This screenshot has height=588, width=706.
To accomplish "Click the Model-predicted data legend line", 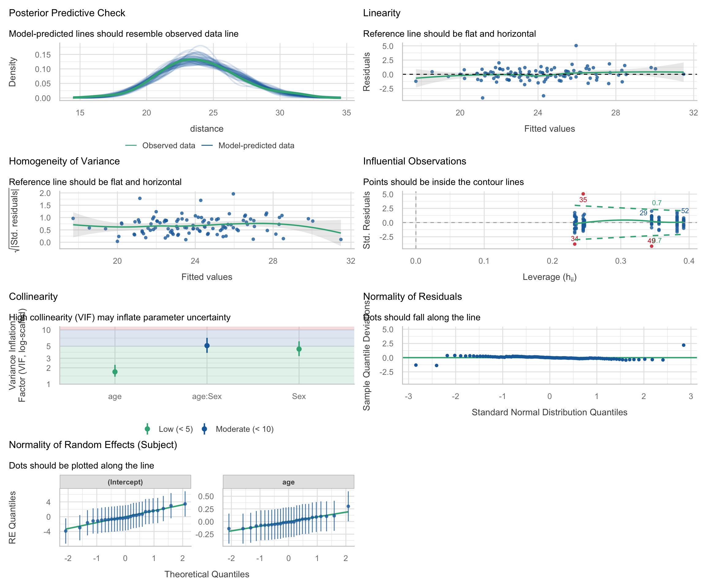I will 207,145.
